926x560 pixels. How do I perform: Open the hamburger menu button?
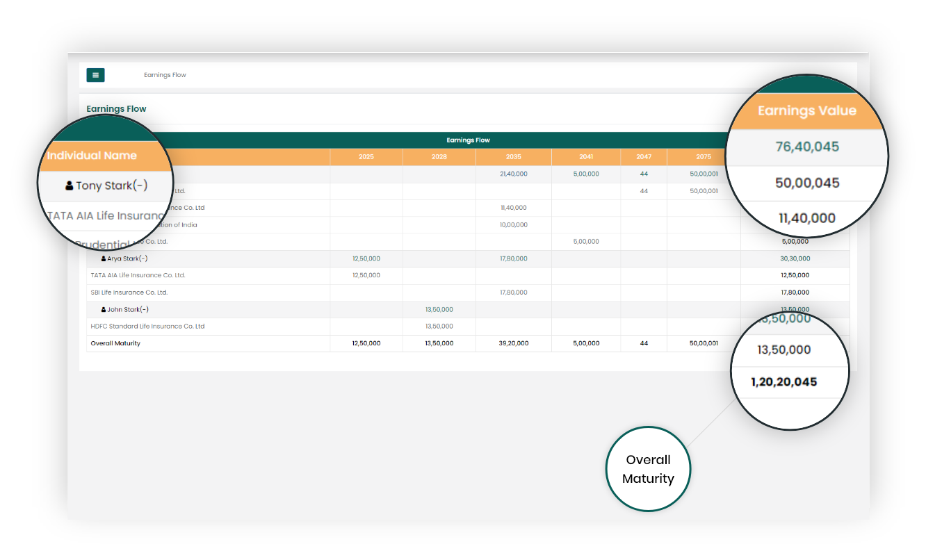95,75
